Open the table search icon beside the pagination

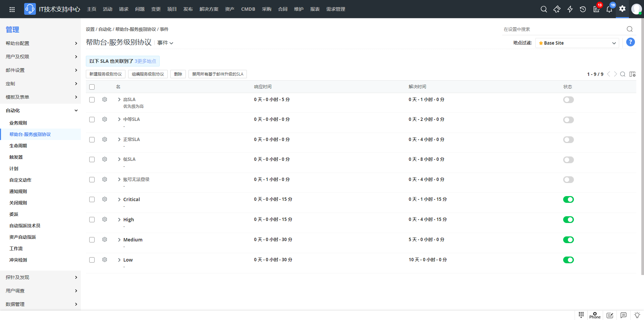coord(623,74)
